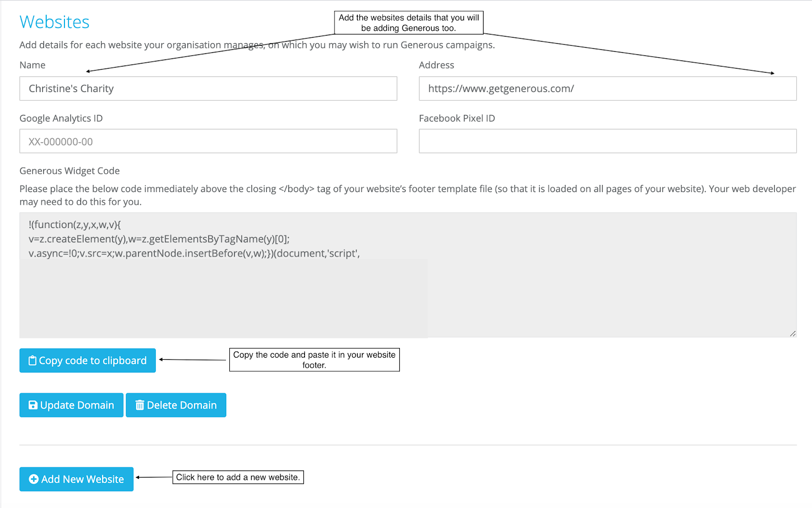812x508 pixels.
Task: Click the code text area resize handle
Action: coord(793,333)
